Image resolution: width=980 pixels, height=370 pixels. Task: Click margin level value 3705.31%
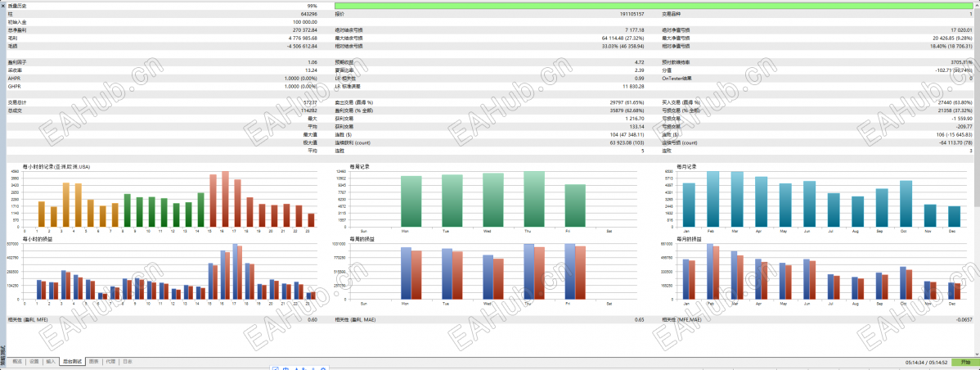pyautogui.click(x=962, y=62)
